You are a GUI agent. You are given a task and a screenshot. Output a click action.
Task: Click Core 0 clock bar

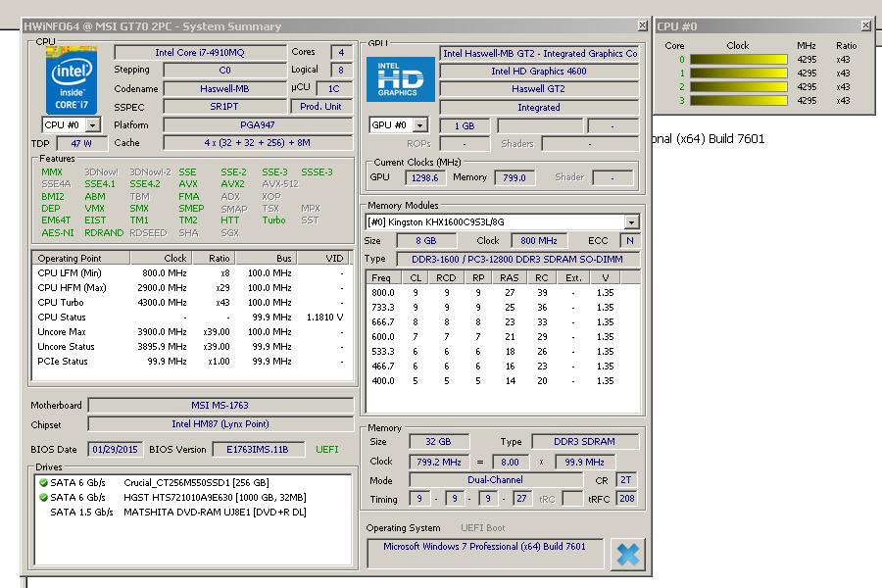pos(739,60)
